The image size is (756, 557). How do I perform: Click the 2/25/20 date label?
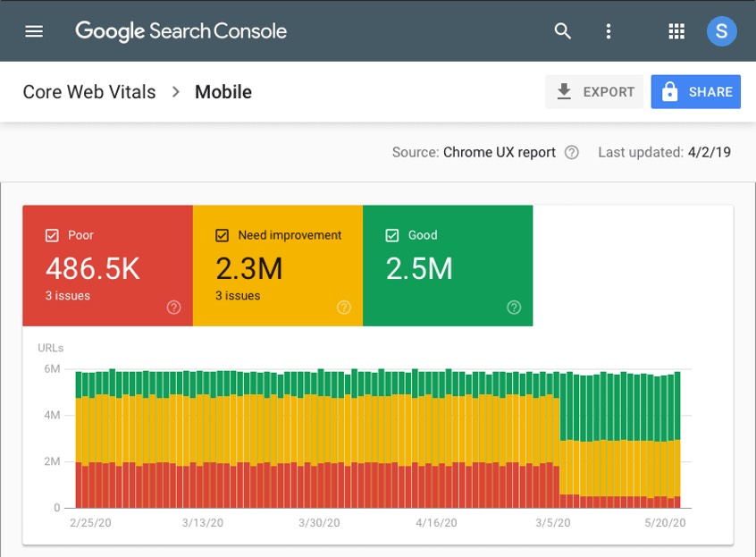(x=90, y=523)
